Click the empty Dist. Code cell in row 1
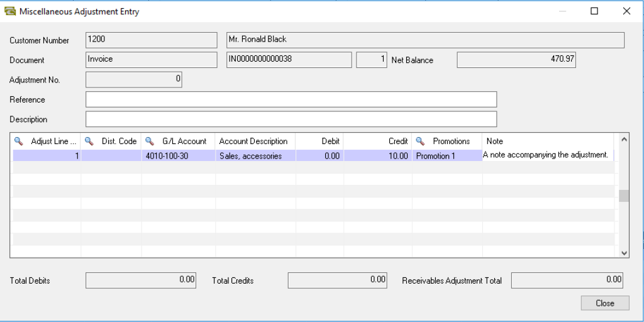 [x=111, y=156]
